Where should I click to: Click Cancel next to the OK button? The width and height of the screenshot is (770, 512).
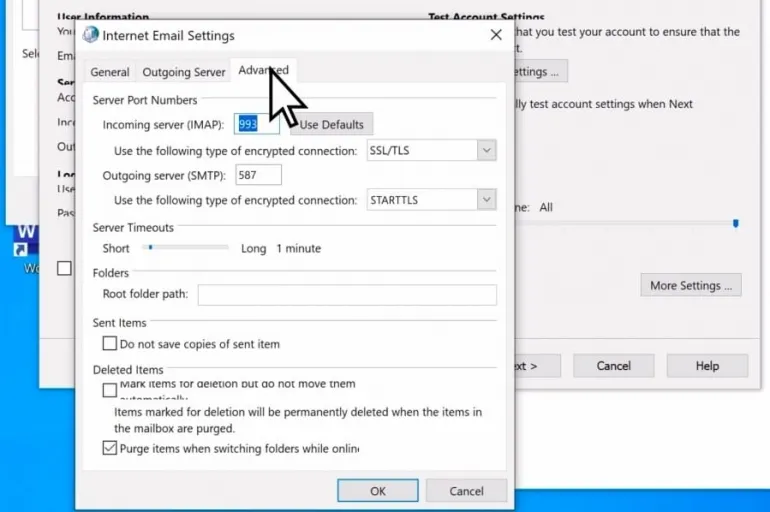click(x=466, y=491)
